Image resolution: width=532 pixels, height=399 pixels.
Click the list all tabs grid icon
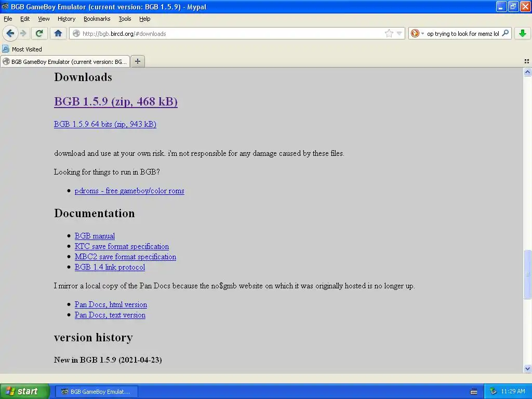click(527, 61)
